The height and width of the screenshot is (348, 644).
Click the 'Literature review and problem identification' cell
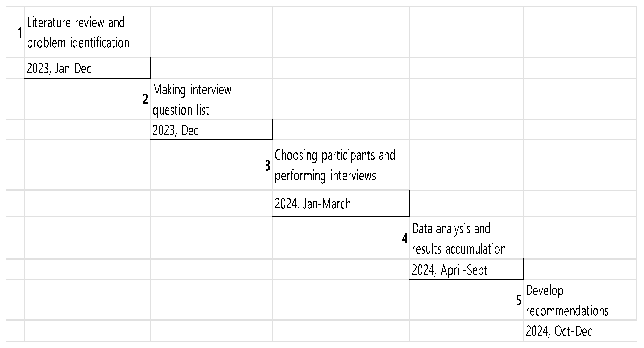87,33
